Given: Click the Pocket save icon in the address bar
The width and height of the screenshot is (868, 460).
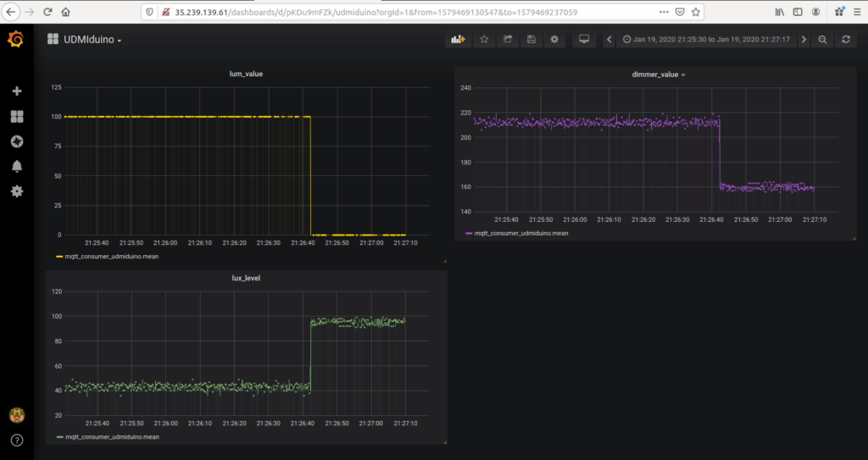Looking at the screenshot, I should [680, 12].
